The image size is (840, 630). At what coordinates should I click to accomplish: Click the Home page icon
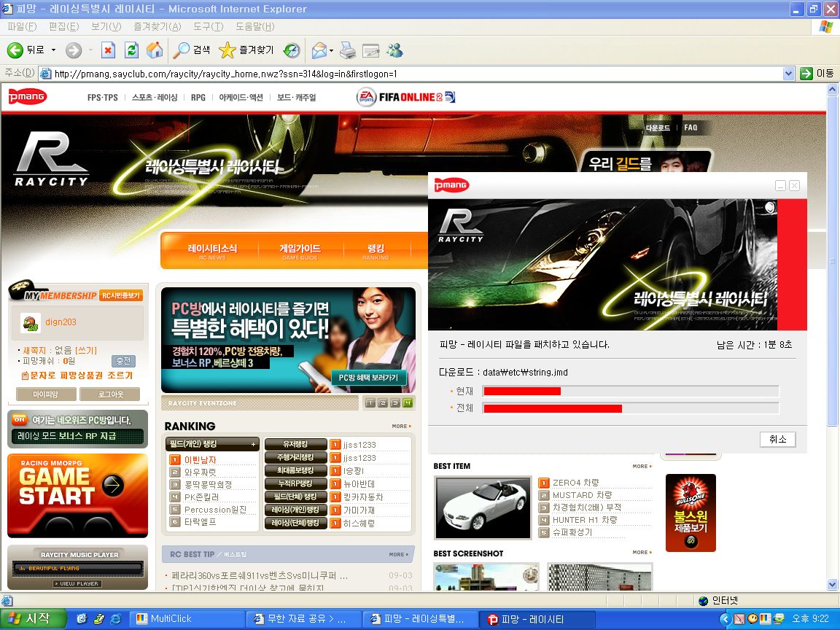tap(155, 50)
